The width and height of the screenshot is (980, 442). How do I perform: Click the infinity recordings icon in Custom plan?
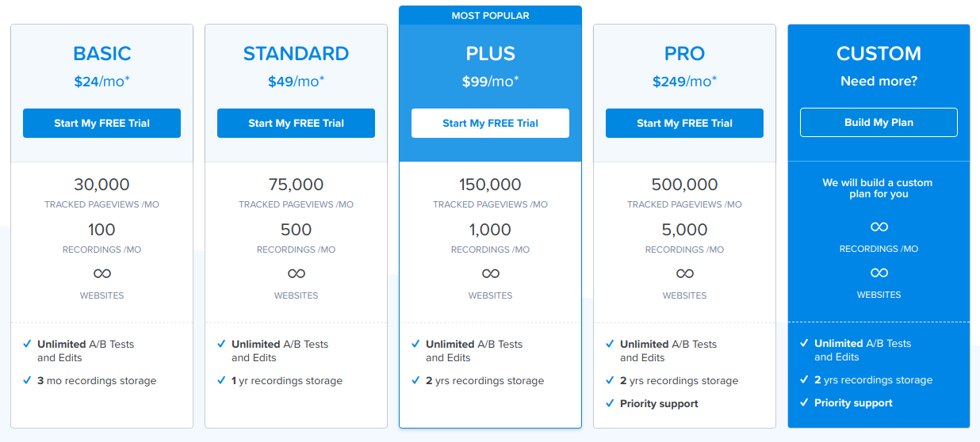(879, 227)
